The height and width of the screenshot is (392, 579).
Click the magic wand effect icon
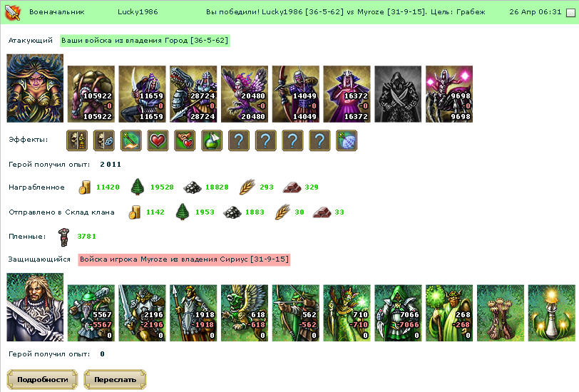coord(130,140)
